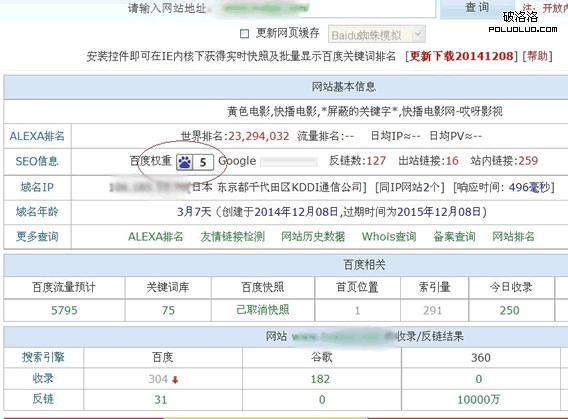Image resolution: width=568 pixels, height=419 pixels.
Task: Open the Whois查询 link
Action: (x=389, y=236)
